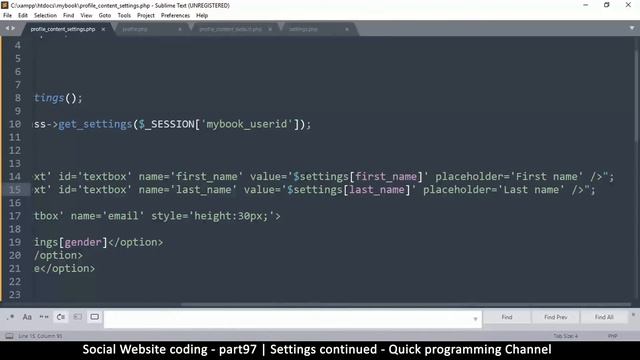Image resolution: width=640 pixels, height=360 pixels.
Task: Click $settings[last_name] value text
Action: click(x=348, y=190)
